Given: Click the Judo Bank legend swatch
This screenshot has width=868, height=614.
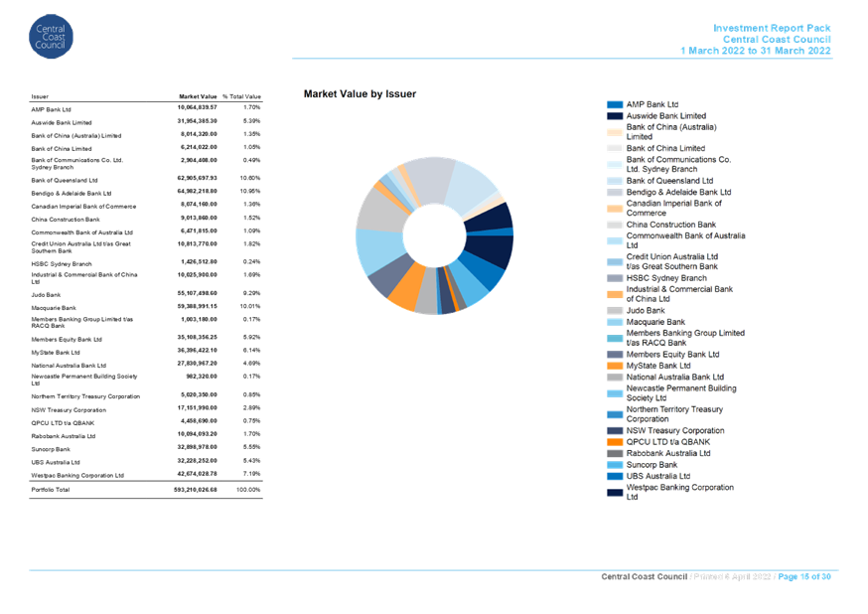Looking at the screenshot, I should pyautogui.click(x=615, y=311).
